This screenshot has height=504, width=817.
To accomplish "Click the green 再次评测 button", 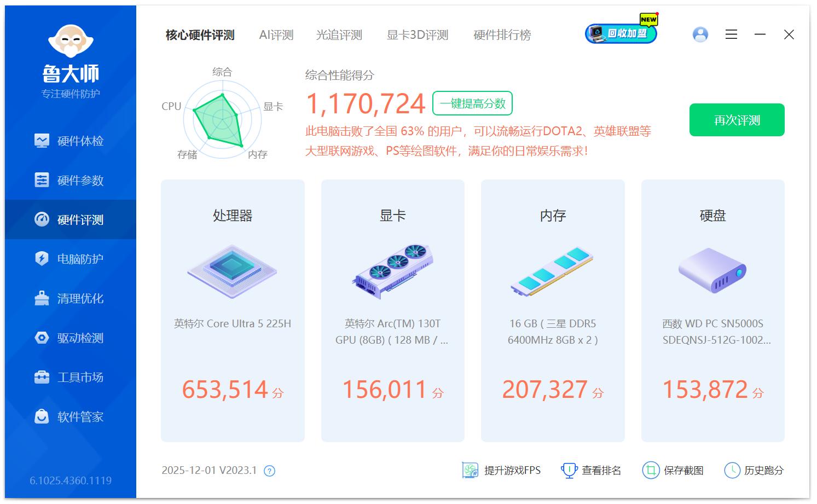I will coord(737,120).
